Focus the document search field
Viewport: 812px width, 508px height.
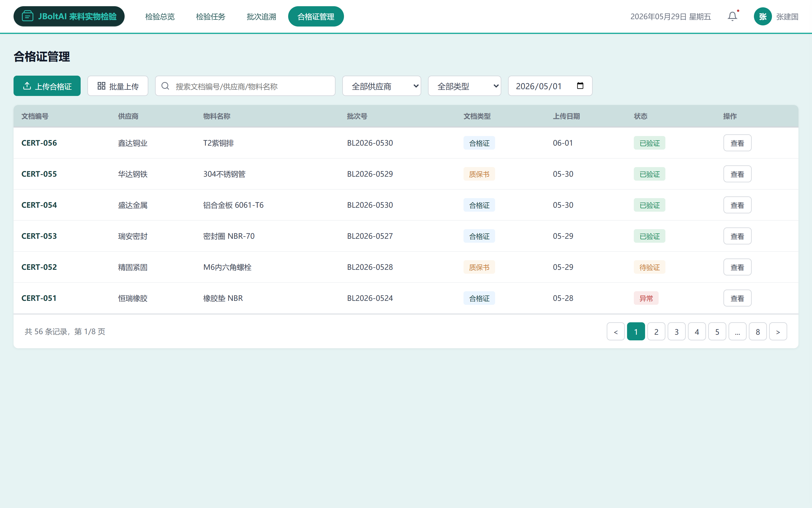(x=245, y=86)
